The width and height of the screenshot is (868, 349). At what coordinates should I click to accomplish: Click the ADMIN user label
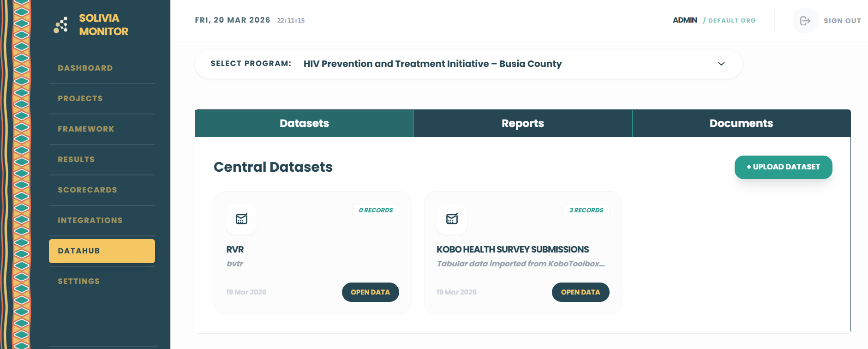[685, 20]
